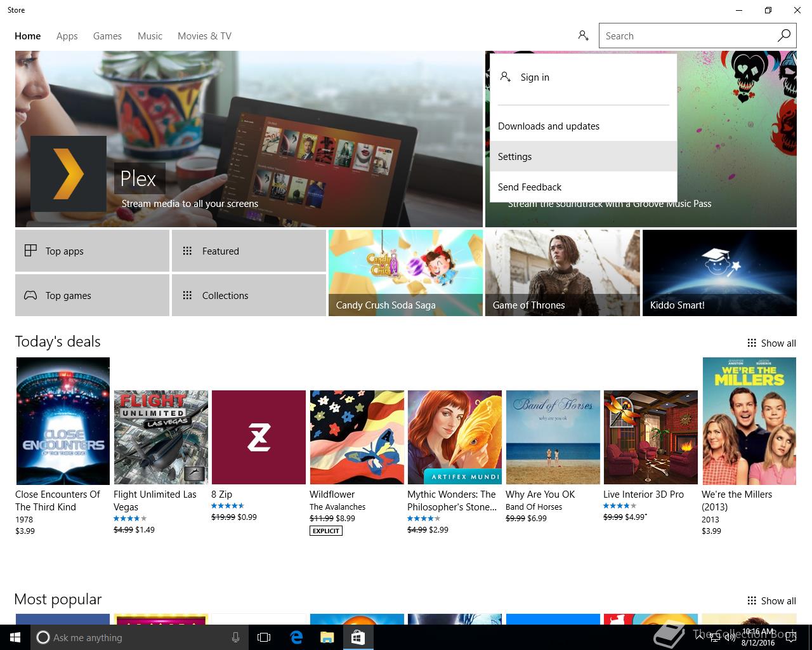Click Band Of Horses artist text
Screen dimensions: 812x650
[534, 507]
